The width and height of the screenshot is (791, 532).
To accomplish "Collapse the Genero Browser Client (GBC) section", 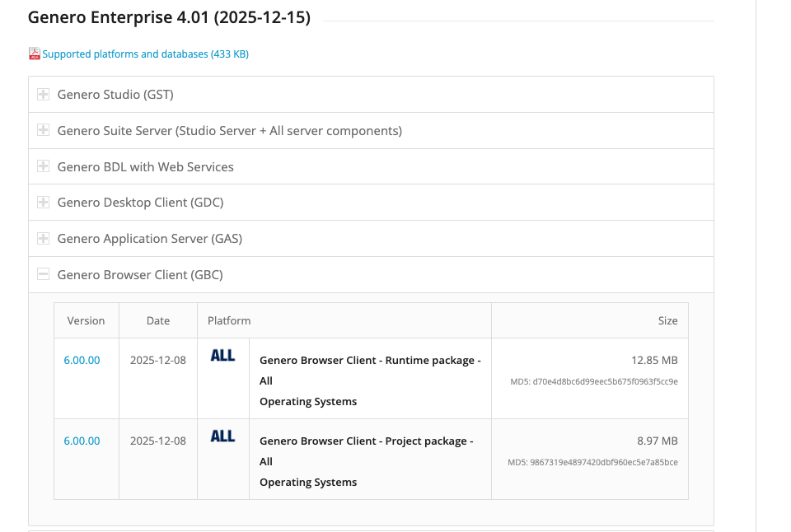I will coord(140,275).
